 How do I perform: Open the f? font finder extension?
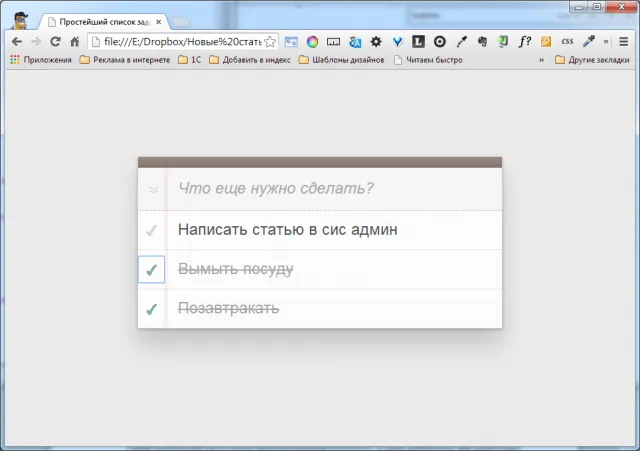pyautogui.click(x=524, y=42)
